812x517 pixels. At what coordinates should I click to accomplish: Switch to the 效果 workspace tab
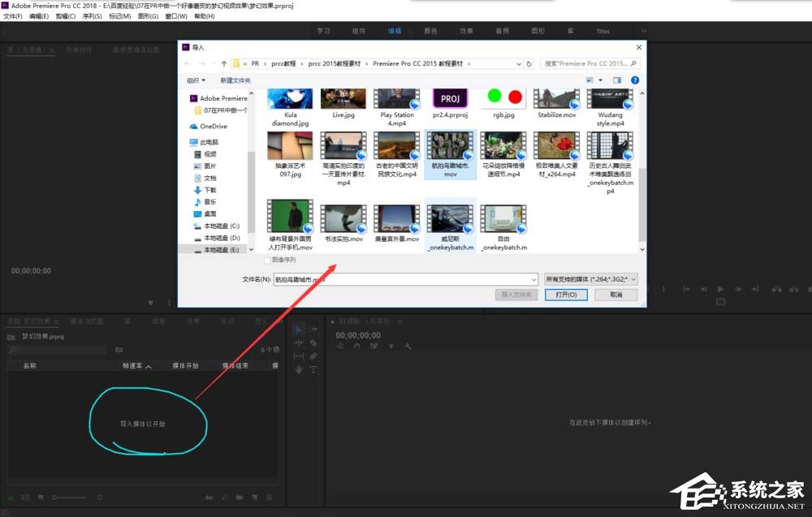point(466,32)
